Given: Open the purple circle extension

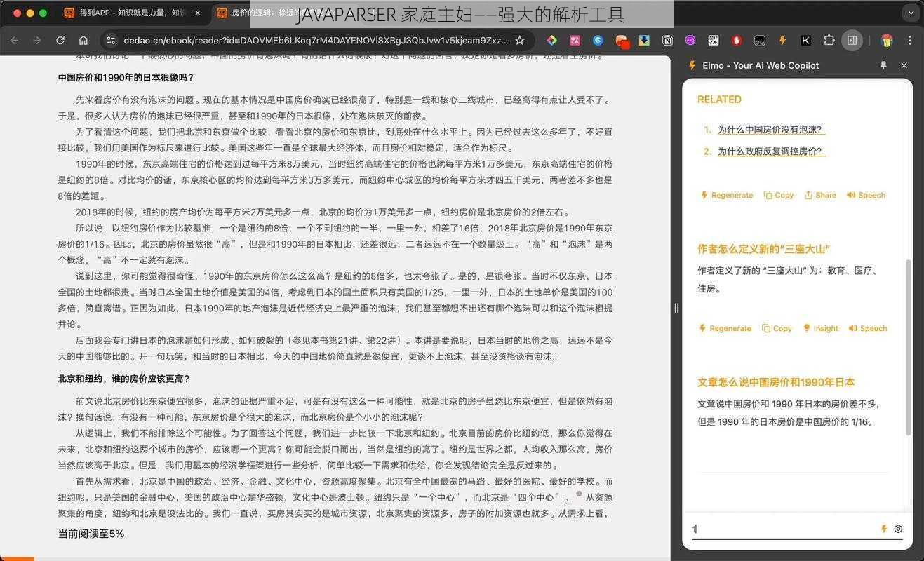Looking at the screenshot, I should 690,41.
